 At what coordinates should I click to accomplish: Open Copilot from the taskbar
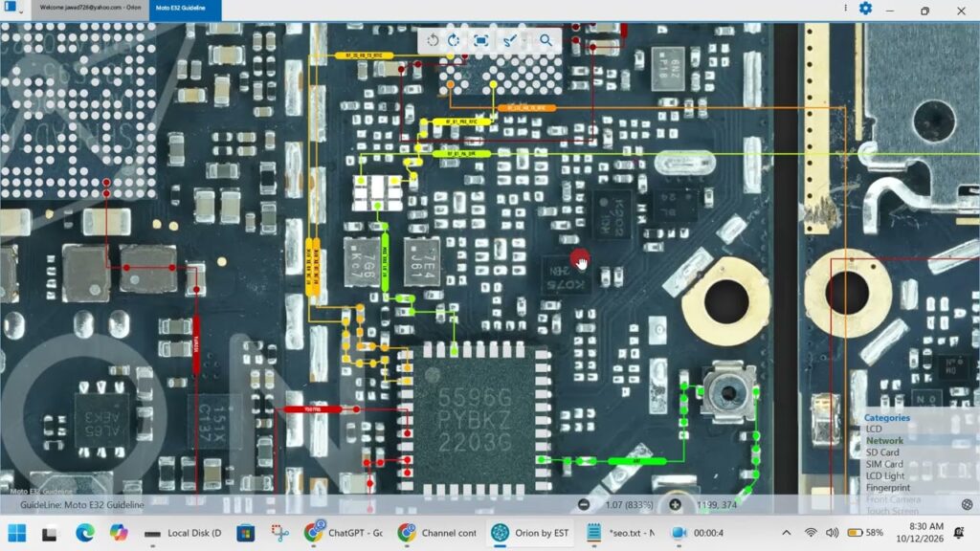click(118, 533)
